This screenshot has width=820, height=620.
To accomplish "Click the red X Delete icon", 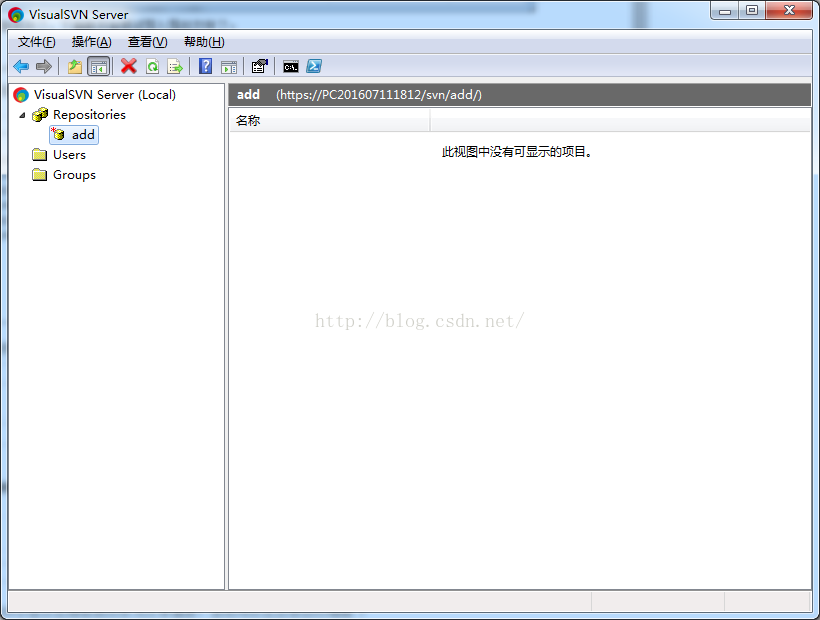I will click(x=129, y=66).
